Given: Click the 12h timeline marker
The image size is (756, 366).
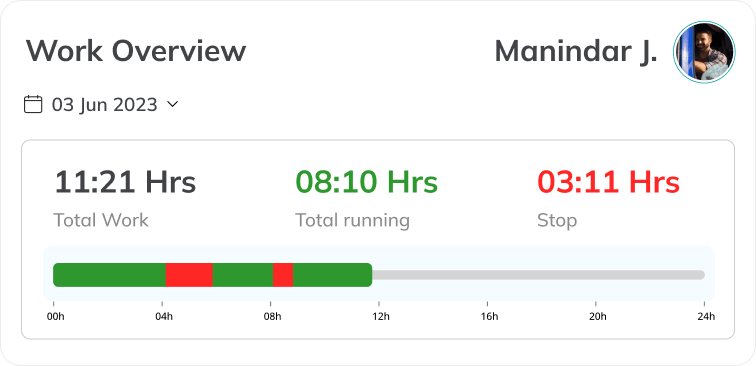Looking at the screenshot, I should [x=381, y=317].
